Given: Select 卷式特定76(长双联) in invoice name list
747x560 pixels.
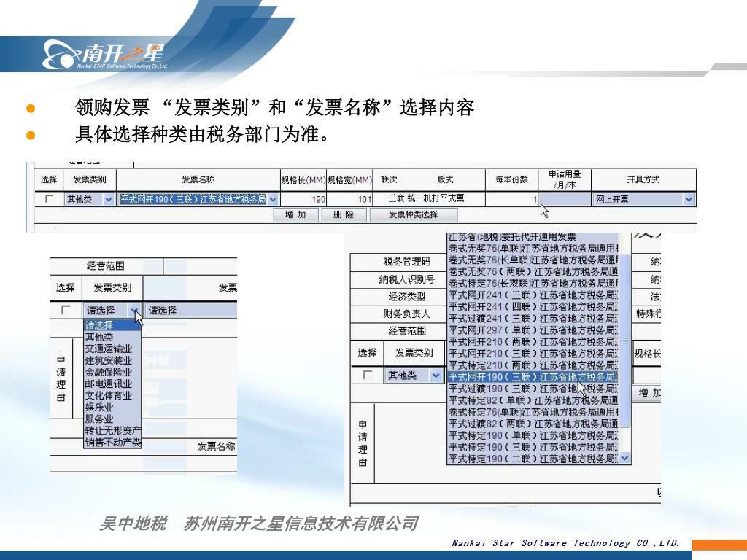Looking at the screenshot, I should [x=533, y=284].
